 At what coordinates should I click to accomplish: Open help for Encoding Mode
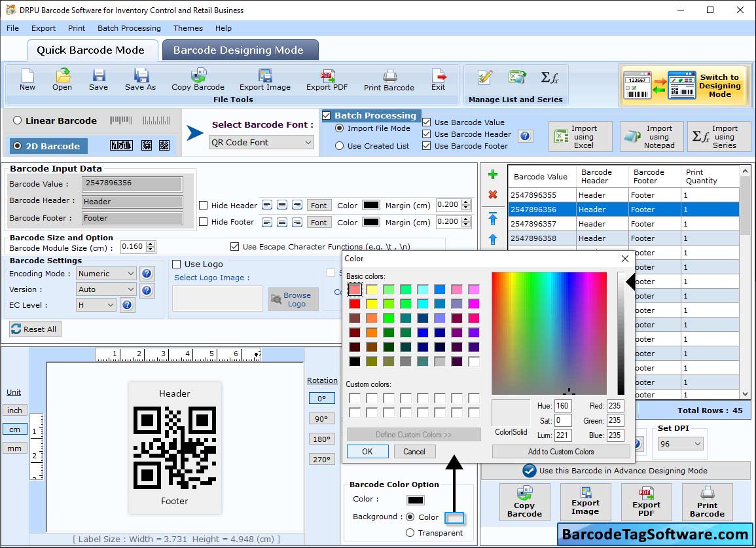click(x=147, y=274)
